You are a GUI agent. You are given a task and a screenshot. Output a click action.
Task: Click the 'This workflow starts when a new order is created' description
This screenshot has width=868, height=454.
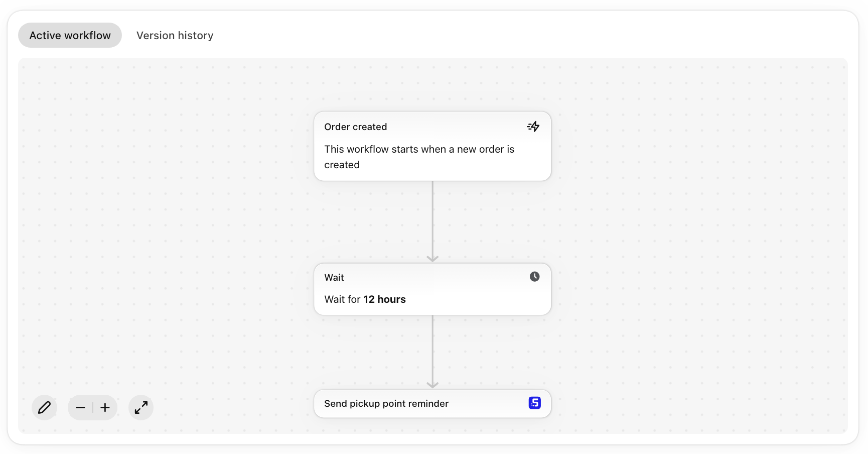419,157
